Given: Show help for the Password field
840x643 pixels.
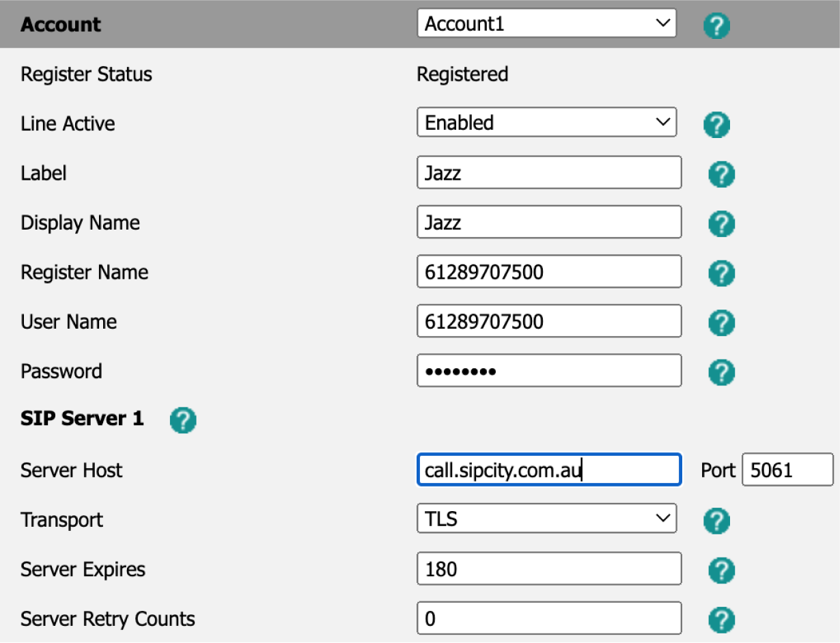Looking at the screenshot, I should coord(721,372).
